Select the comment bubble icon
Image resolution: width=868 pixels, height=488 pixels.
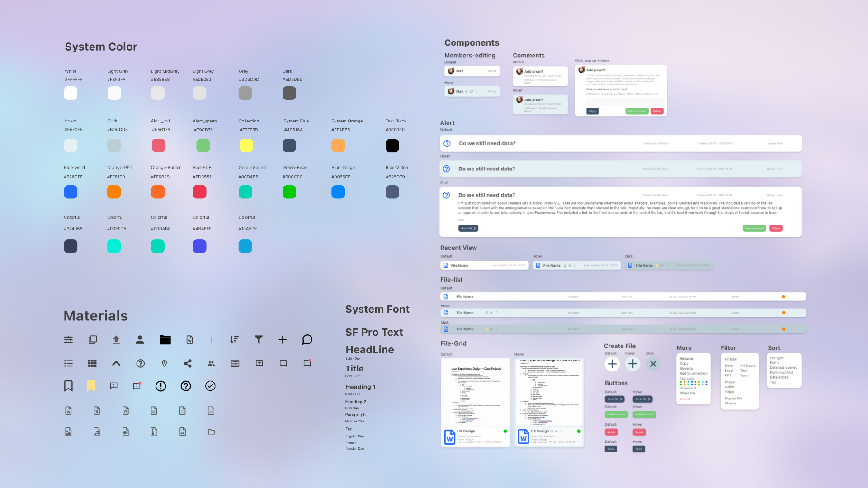pos(307,340)
